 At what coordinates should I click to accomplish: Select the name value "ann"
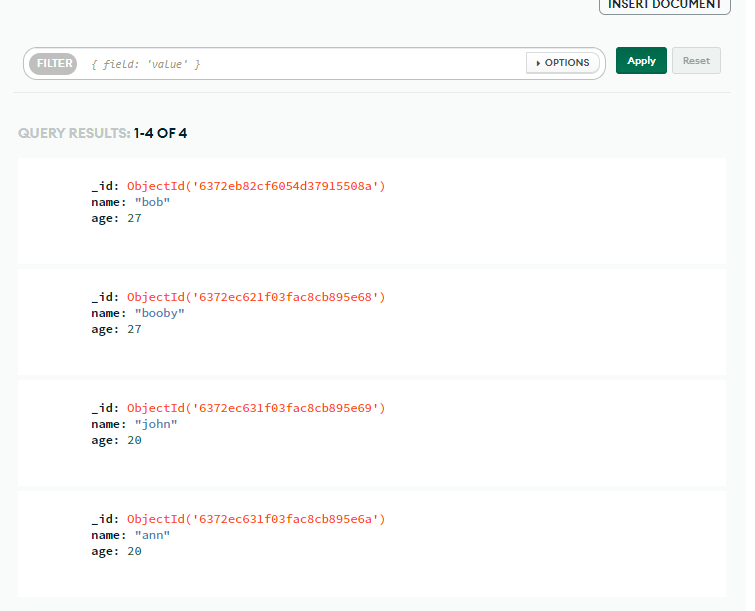coord(152,535)
